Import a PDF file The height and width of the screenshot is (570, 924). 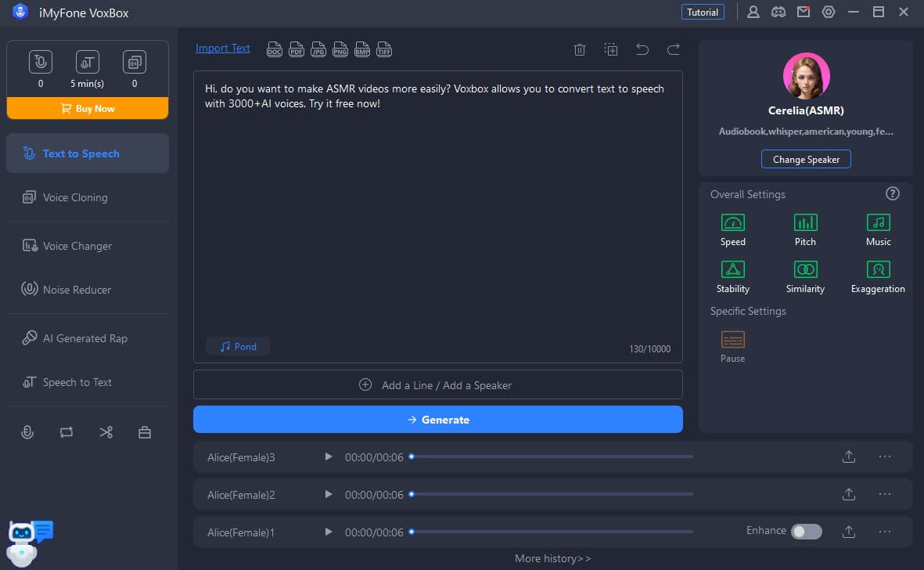297,49
